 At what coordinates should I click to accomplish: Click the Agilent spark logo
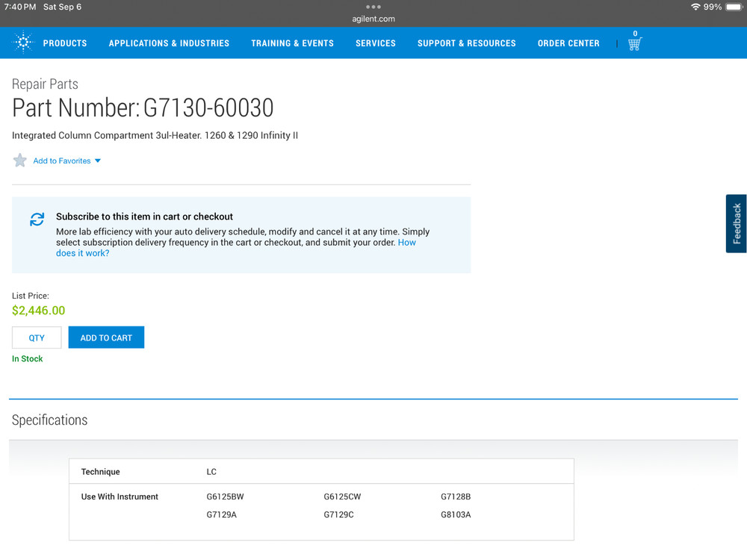click(23, 43)
